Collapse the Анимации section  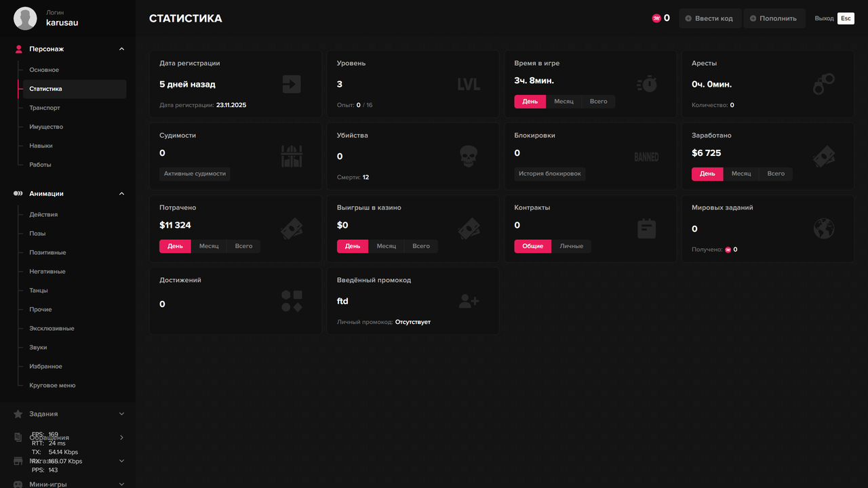122,194
